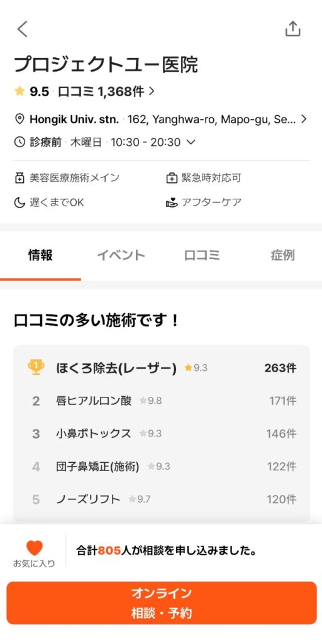Viewport: 322px width, 644px height.
Task: Tap the オンライン相談・予約 button
Action: (161, 603)
